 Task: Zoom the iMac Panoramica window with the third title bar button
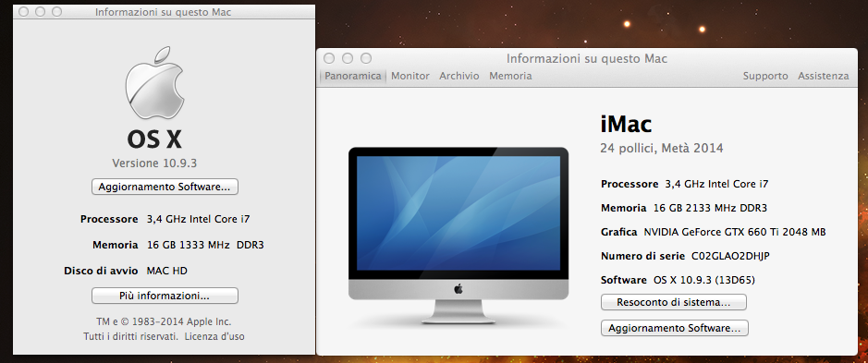(366, 58)
